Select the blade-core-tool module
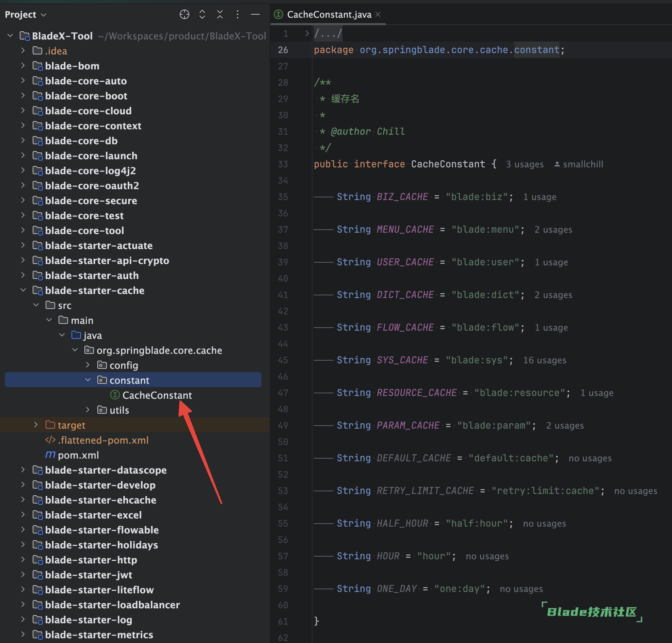Viewport: 672px width, 643px height. coord(84,231)
